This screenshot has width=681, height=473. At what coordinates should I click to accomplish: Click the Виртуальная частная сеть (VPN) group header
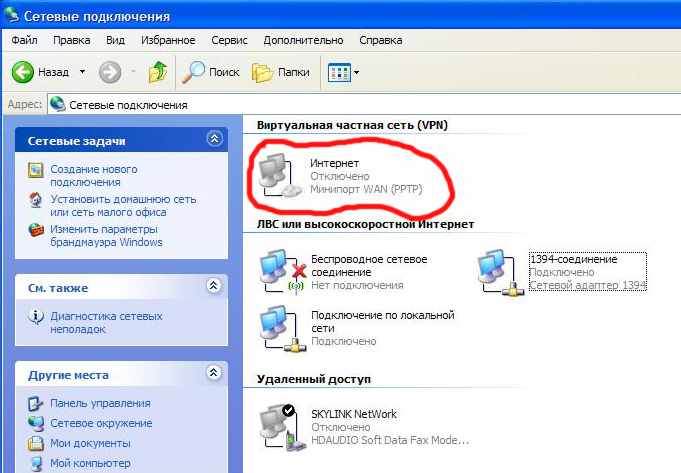(352, 125)
